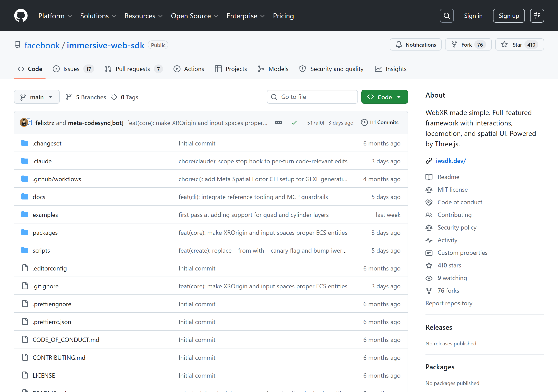Screen dimensions: 558x392
Task: Open the Actions tab
Action: click(189, 69)
